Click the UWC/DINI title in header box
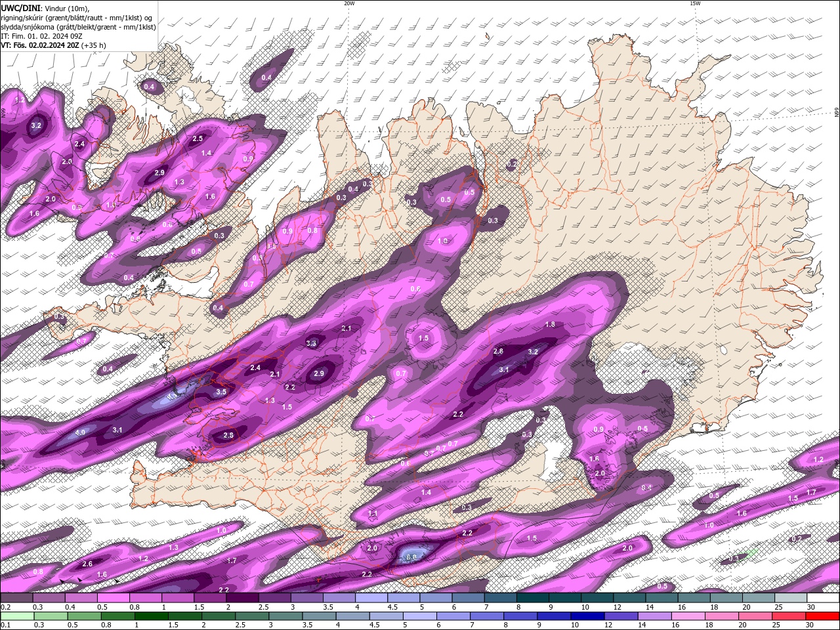This screenshot has height=630, width=840. tap(20, 7)
